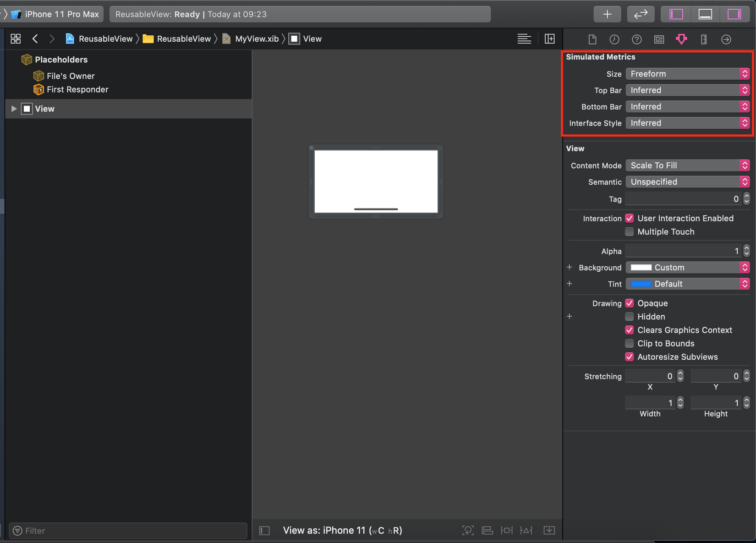Open the Library with the plus button
The image size is (756, 543).
607,14
